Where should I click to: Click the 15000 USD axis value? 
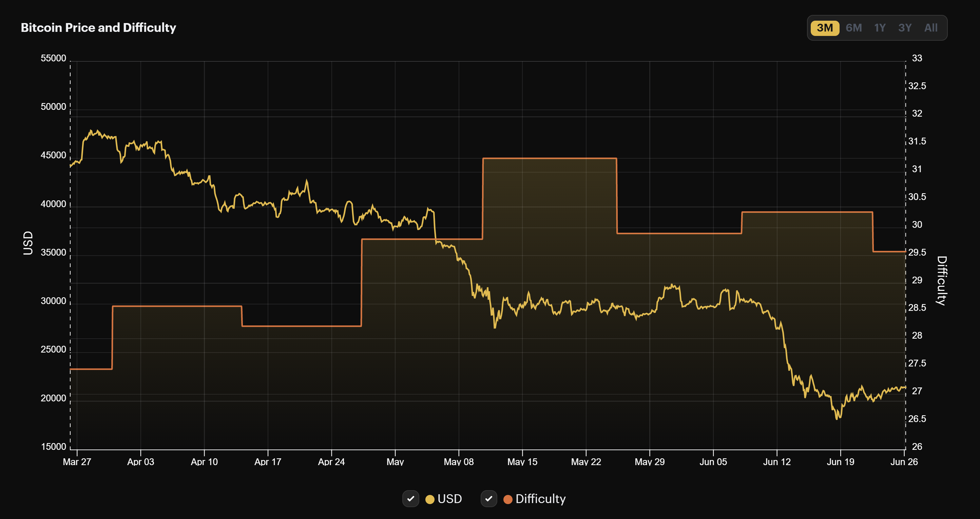point(53,446)
